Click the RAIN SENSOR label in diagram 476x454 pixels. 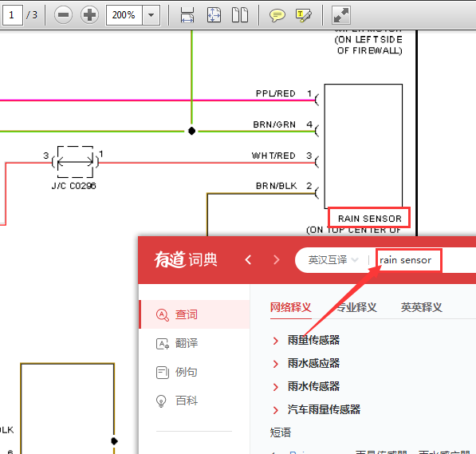click(369, 219)
